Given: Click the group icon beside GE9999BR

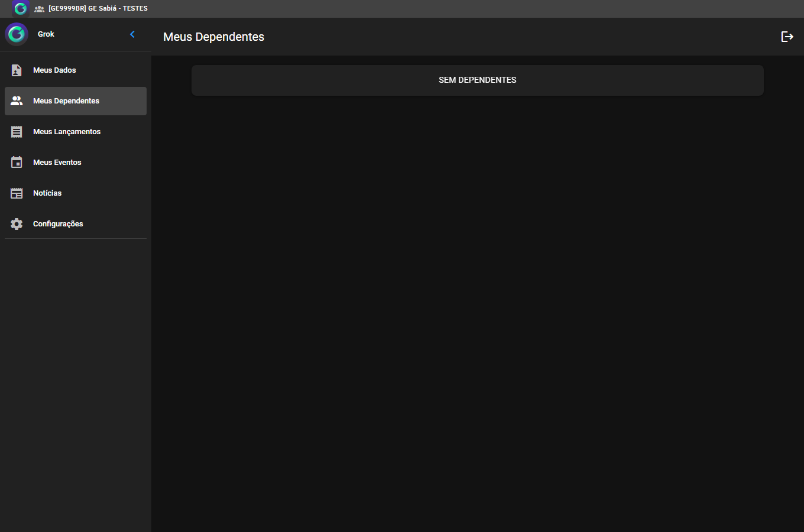Looking at the screenshot, I should pyautogui.click(x=40, y=9).
